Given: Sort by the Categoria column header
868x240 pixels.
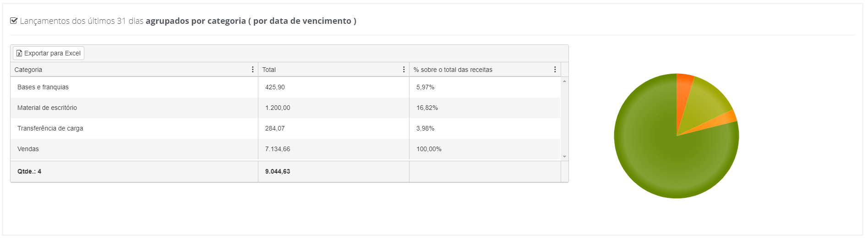Looking at the screenshot, I should point(28,70).
